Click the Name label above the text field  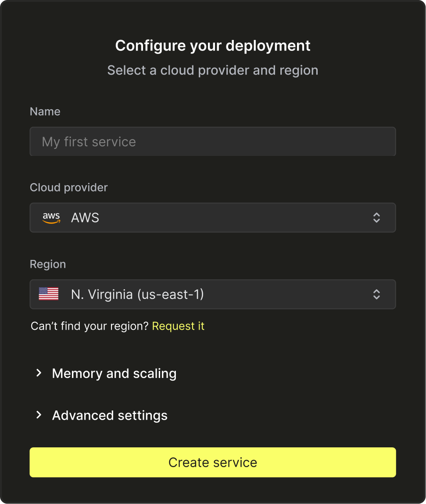tap(45, 112)
